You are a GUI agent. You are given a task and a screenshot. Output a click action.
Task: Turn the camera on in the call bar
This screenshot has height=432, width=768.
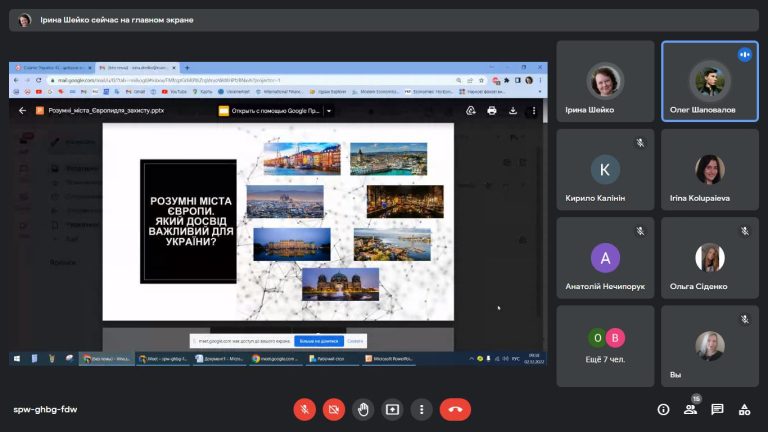[334, 409]
